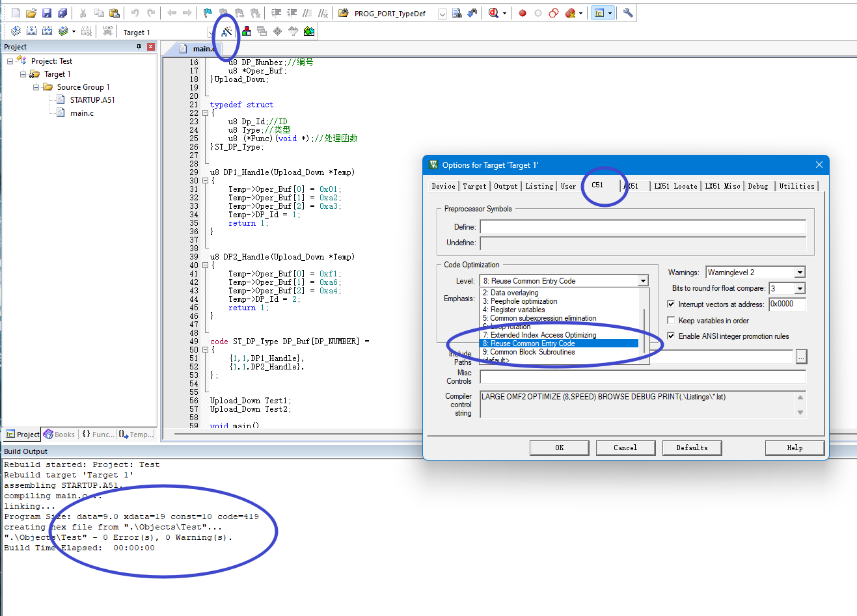
Task: Save all files icon in toolbar
Action: click(62, 13)
